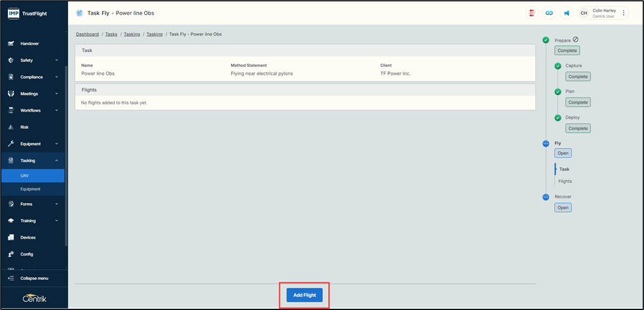Click the Deploy green check icon
The image size is (644, 310).
point(558,118)
